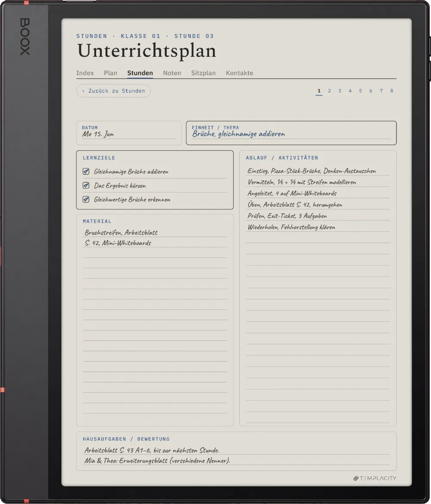Image resolution: width=431 pixels, height=504 pixels.
Task: Go to lesson page 2
Action: [329, 91]
